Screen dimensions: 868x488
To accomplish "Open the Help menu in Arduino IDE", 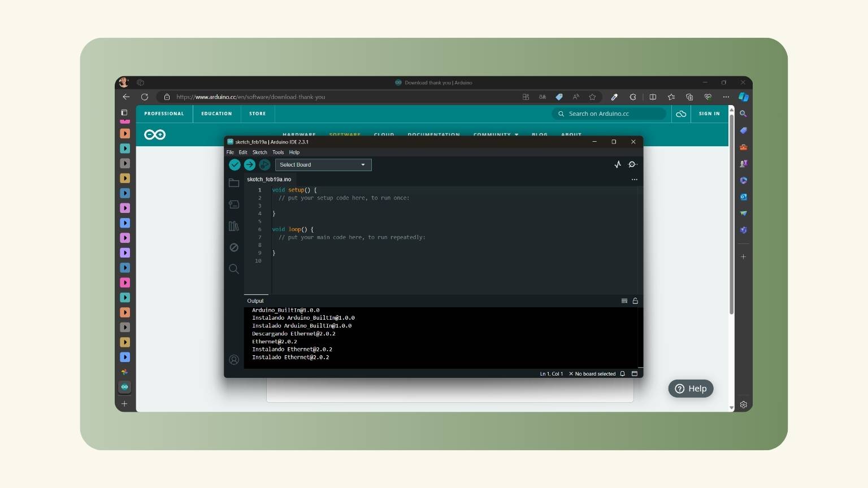I will 294,152.
